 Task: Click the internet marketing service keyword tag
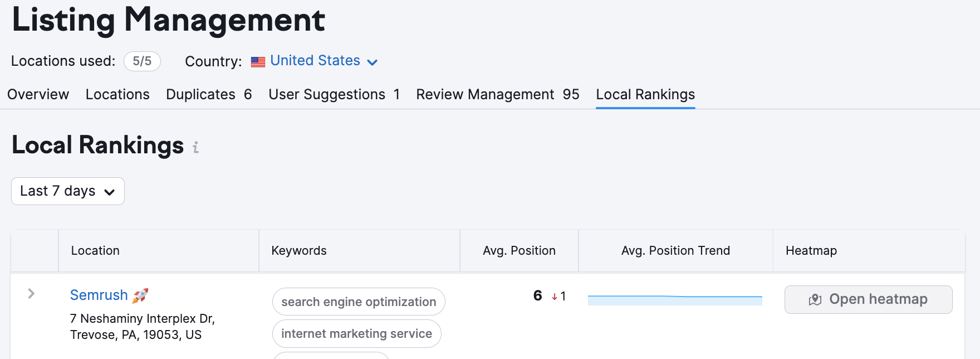tap(356, 334)
